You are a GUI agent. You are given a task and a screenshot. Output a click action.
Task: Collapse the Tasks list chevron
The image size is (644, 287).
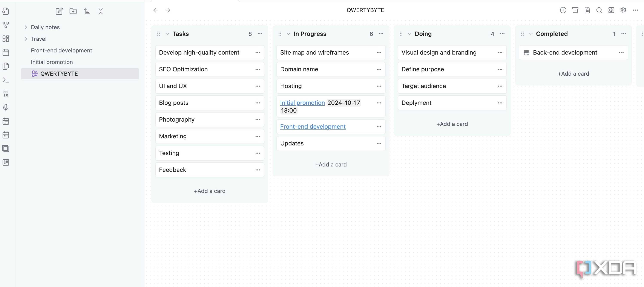point(167,34)
